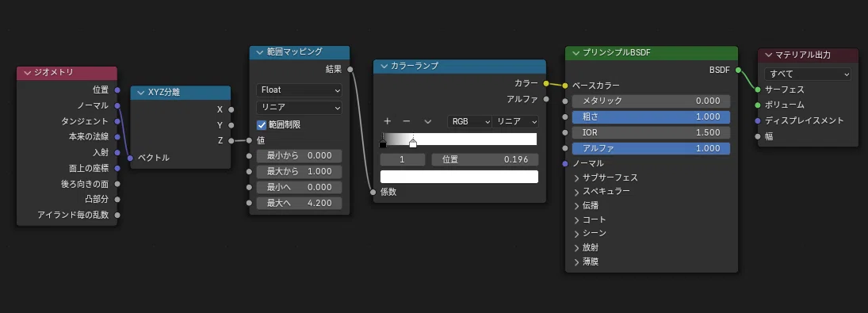The width and height of the screenshot is (868, 313).
Task: Click the タンジェント output socket
Action: click(x=117, y=121)
